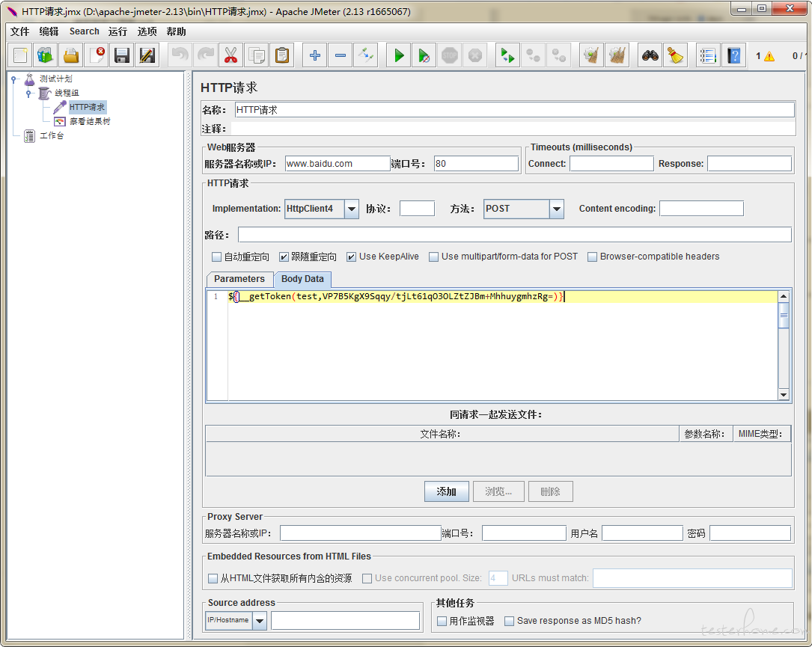This screenshot has width=812, height=647.
Task: Check 从HTML文件获取所有内含的资源 checkbox
Action: (x=213, y=578)
